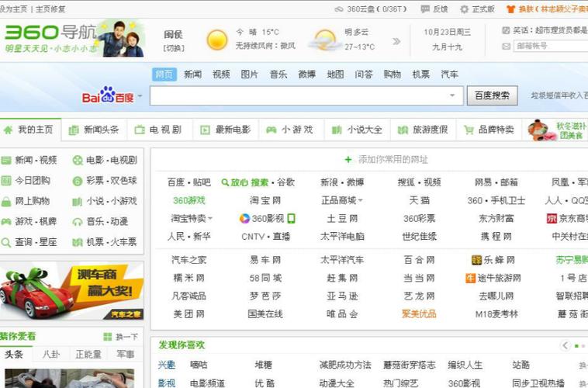Click the mail envelope icon
588x388 pixels.
point(507,46)
